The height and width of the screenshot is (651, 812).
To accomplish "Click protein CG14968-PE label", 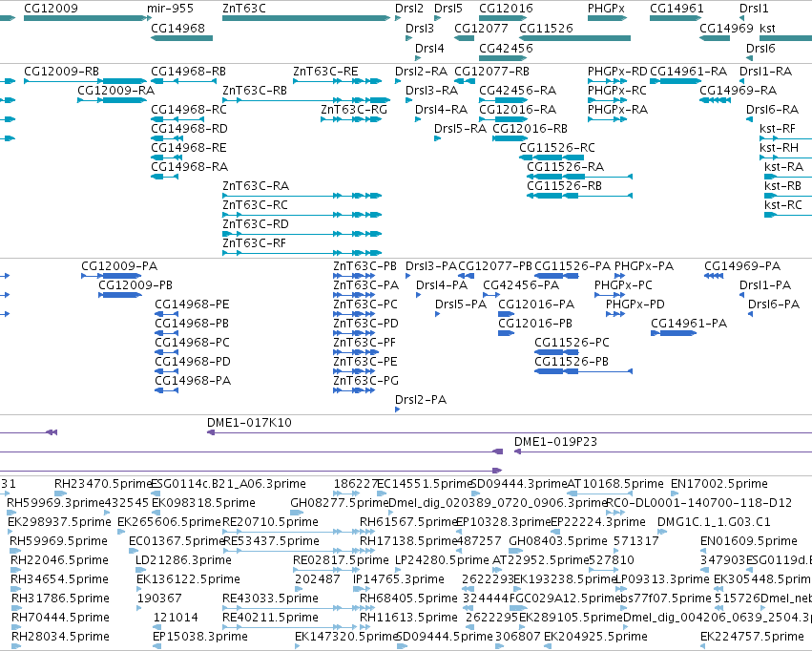I will point(192,304).
